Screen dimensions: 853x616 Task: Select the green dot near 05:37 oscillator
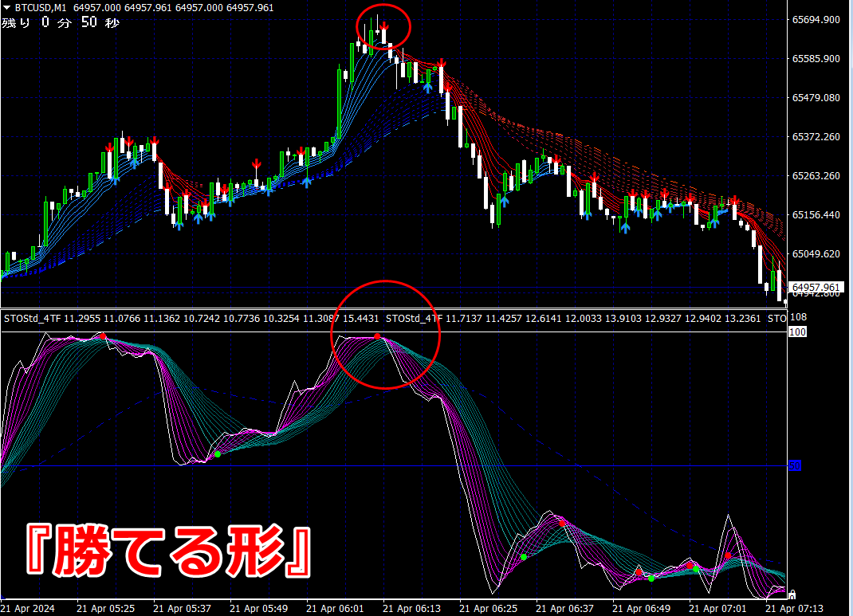(x=218, y=454)
